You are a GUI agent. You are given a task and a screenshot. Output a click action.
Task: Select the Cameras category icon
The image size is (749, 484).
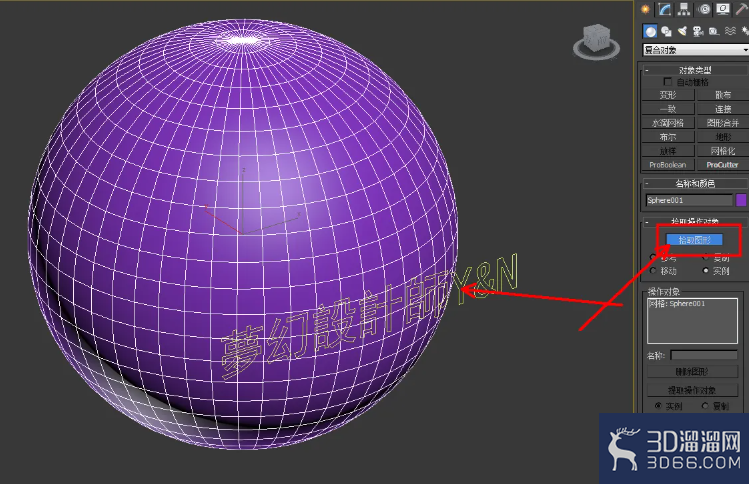coord(698,32)
